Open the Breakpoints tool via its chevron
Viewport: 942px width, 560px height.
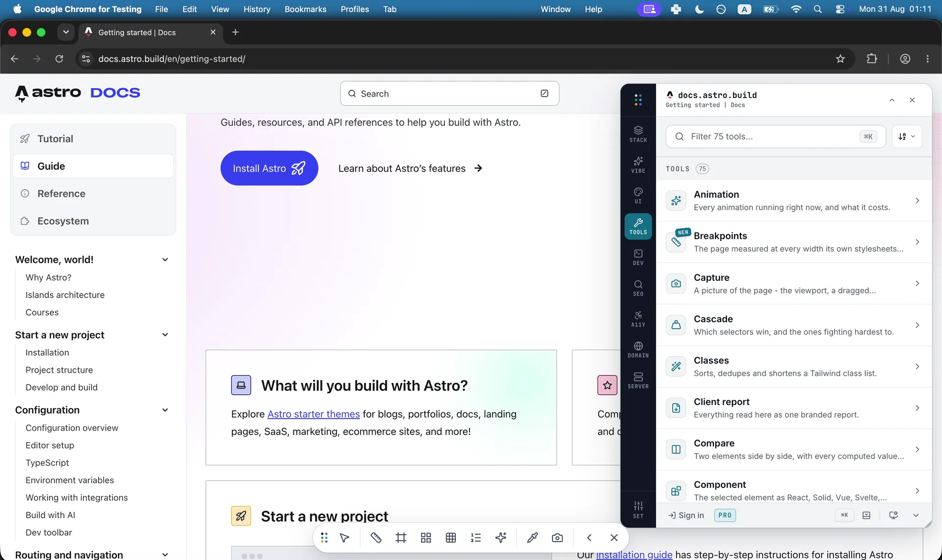point(917,242)
